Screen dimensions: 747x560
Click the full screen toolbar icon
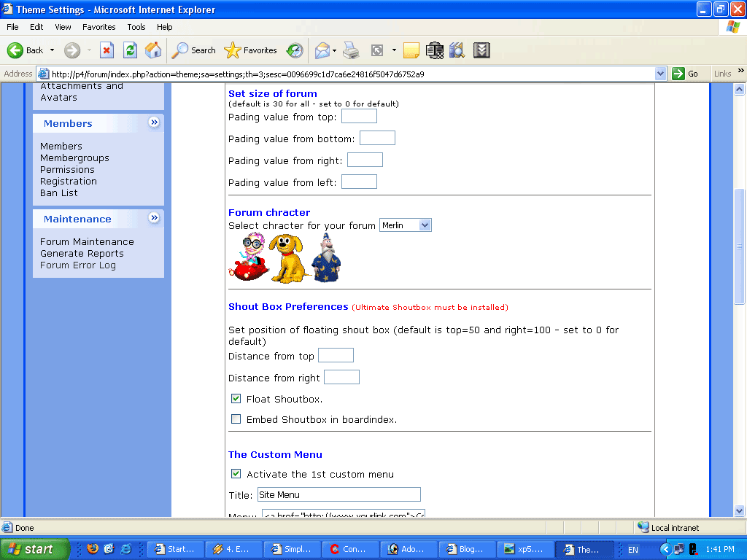tap(377, 50)
